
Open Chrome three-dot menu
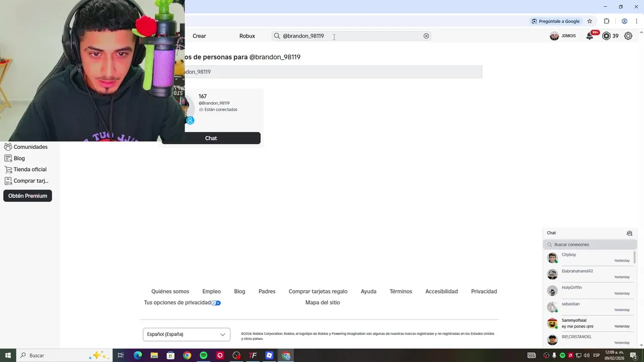(x=636, y=21)
